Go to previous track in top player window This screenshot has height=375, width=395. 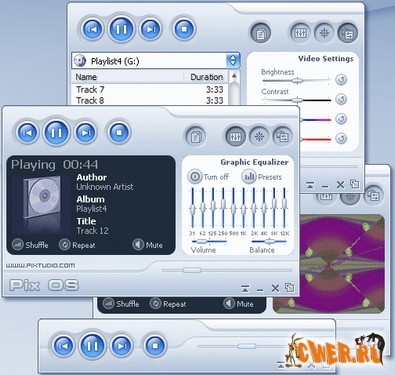click(92, 29)
